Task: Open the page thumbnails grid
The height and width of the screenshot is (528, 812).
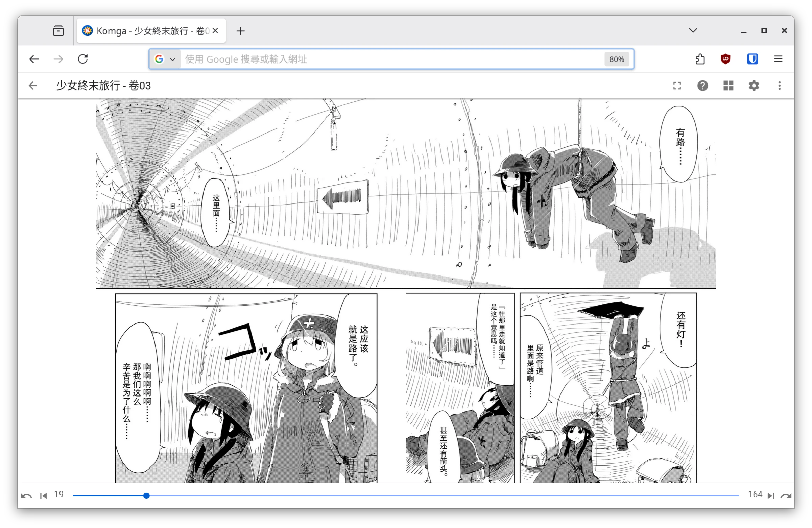Action: point(728,86)
